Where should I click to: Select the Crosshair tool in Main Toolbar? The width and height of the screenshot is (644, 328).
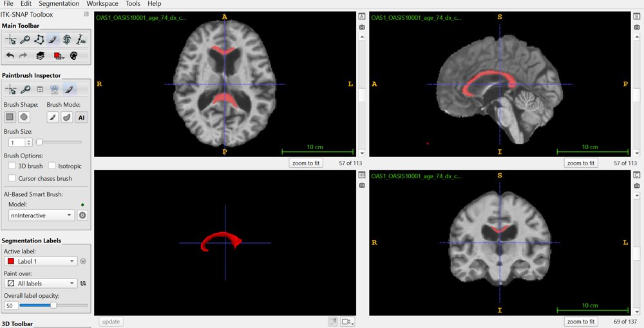pos(11,40)
